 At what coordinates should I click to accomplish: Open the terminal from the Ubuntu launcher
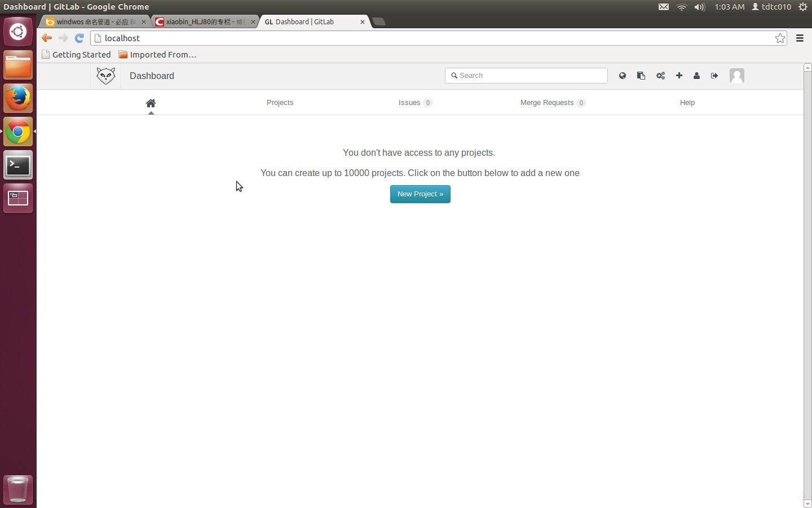[18, 165]
